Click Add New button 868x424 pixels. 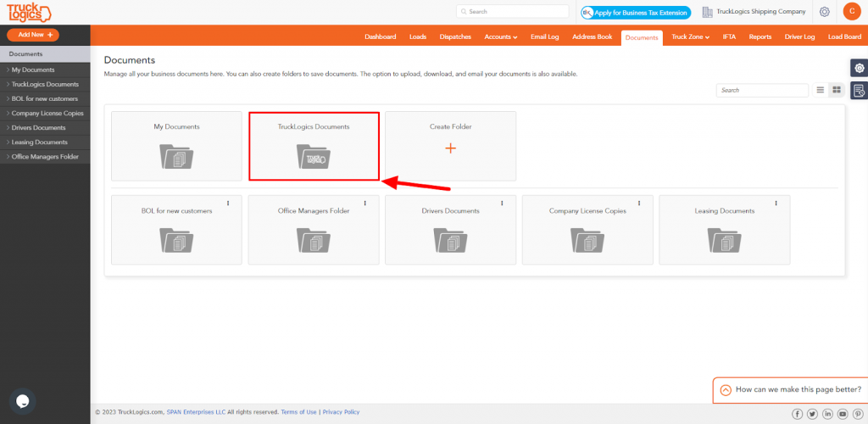[33, 35]
